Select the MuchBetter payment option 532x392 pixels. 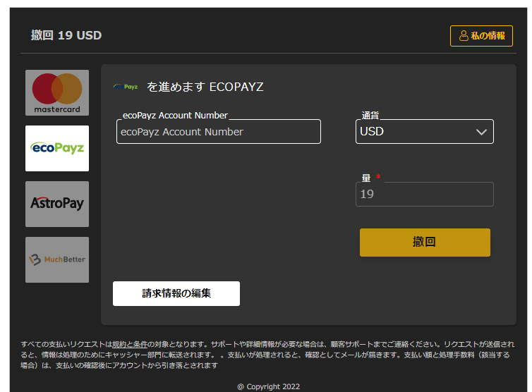coord(57,259)
